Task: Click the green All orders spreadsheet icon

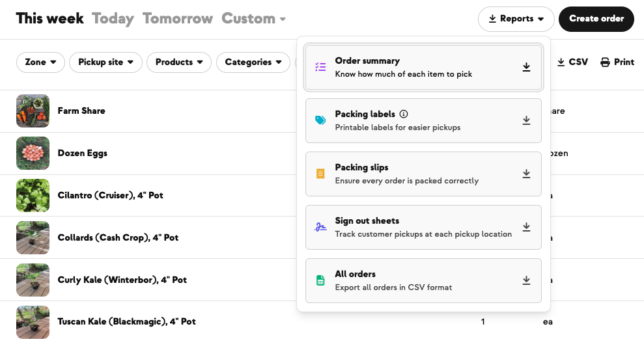Action: click(x=320, y=280)
